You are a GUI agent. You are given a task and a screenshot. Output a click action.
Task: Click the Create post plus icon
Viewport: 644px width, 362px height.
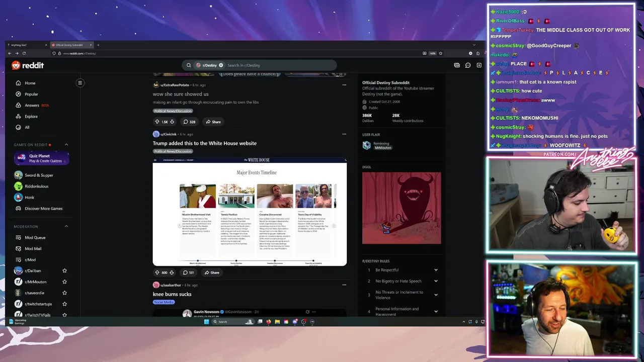(479, 65)
